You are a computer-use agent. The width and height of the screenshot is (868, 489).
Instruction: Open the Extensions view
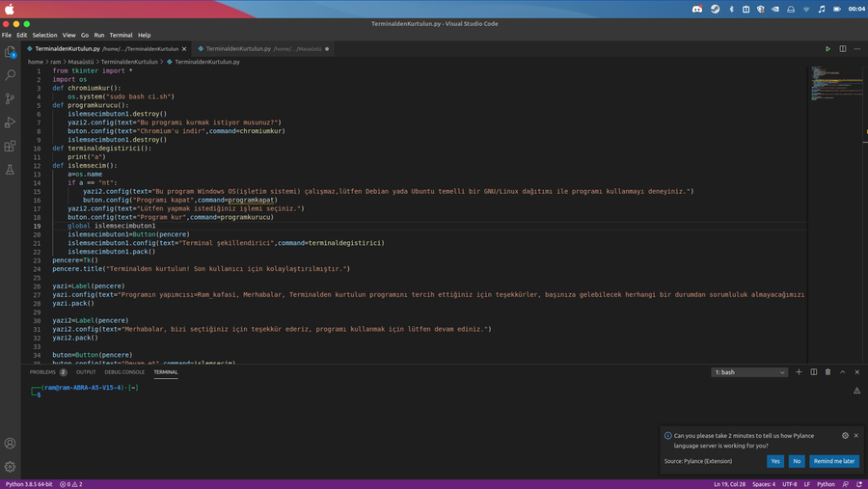click(11, 146)
